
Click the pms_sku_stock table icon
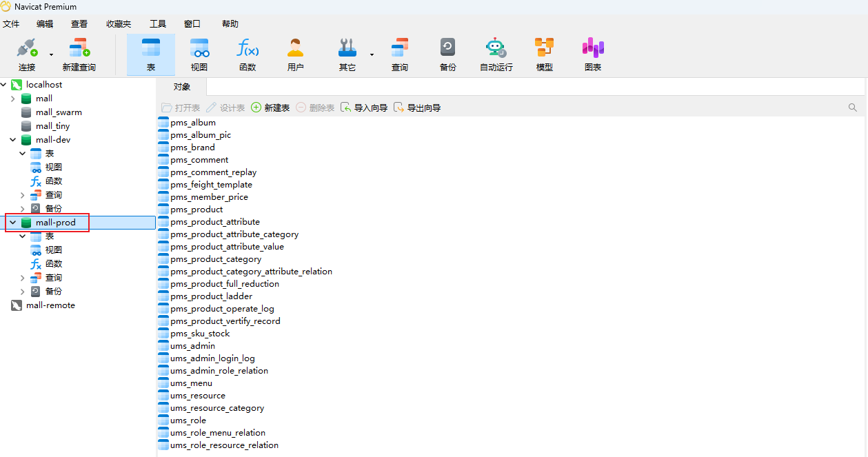(163, 334)
